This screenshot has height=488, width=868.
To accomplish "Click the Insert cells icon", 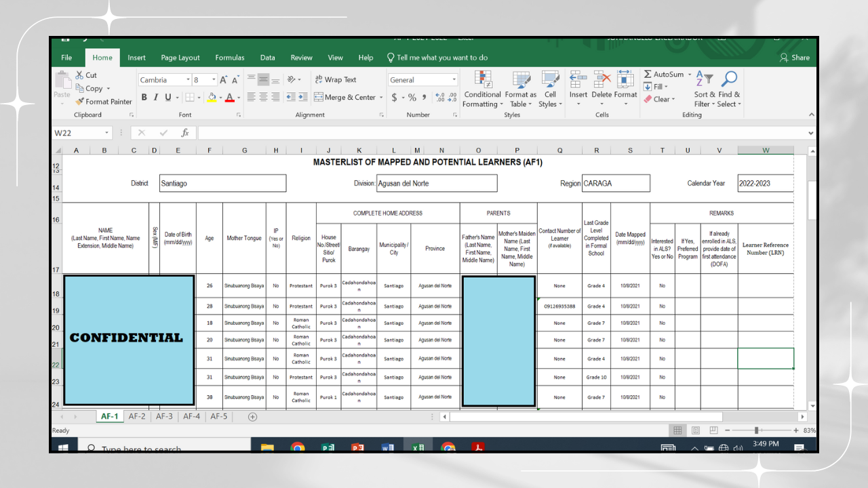I will [578, 79].
